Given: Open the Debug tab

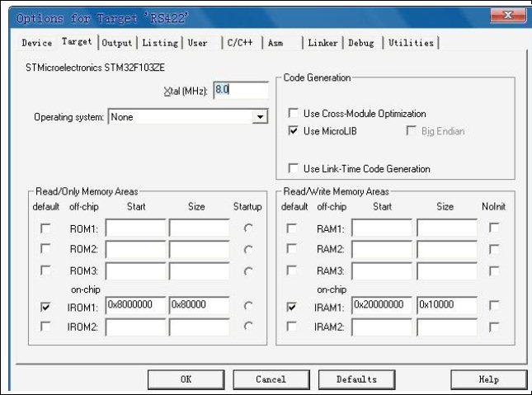Looking at the screenshot, I should tap(361, 43).
